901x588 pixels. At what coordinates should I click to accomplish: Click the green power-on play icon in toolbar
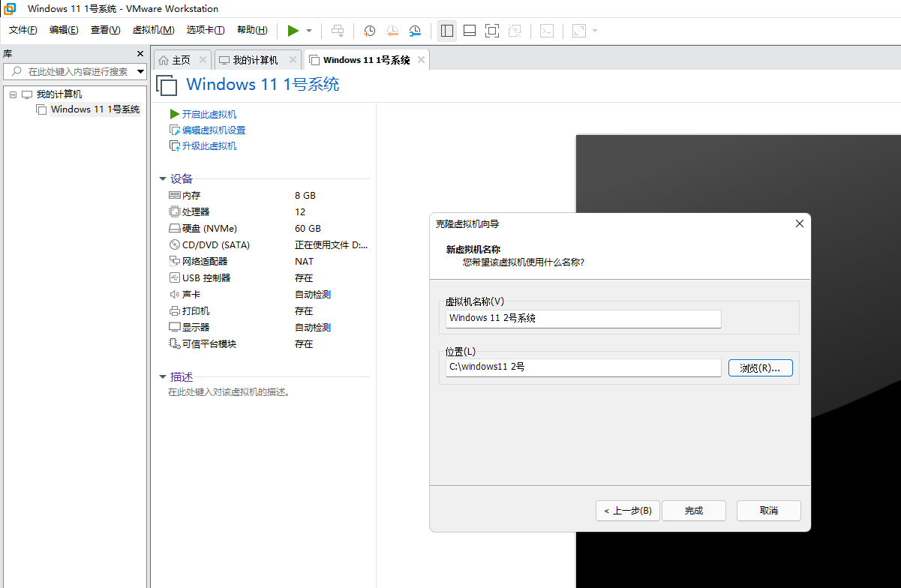293,31
